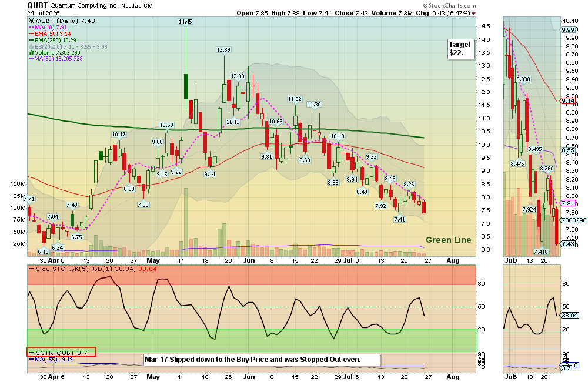
Task: Click the SCTR-QUBT 3.7 label
Action: [62, 353]
